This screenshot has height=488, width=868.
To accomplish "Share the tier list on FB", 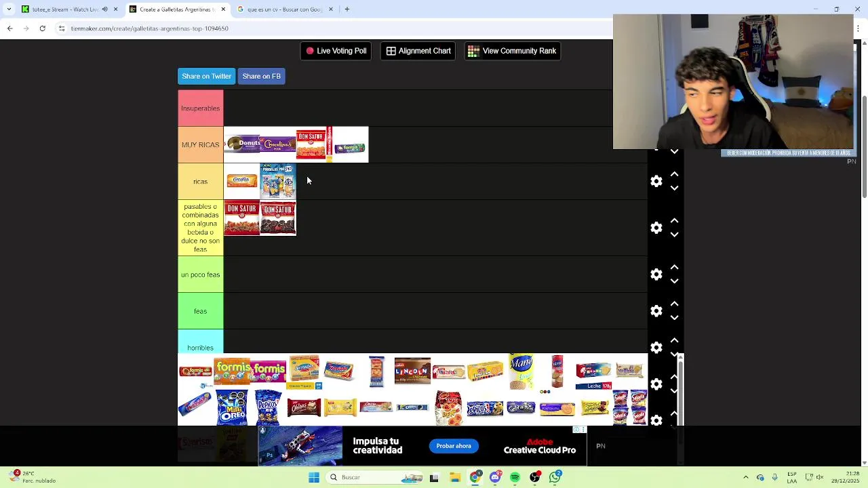I will pyautogui.click(x=261, y=76).
